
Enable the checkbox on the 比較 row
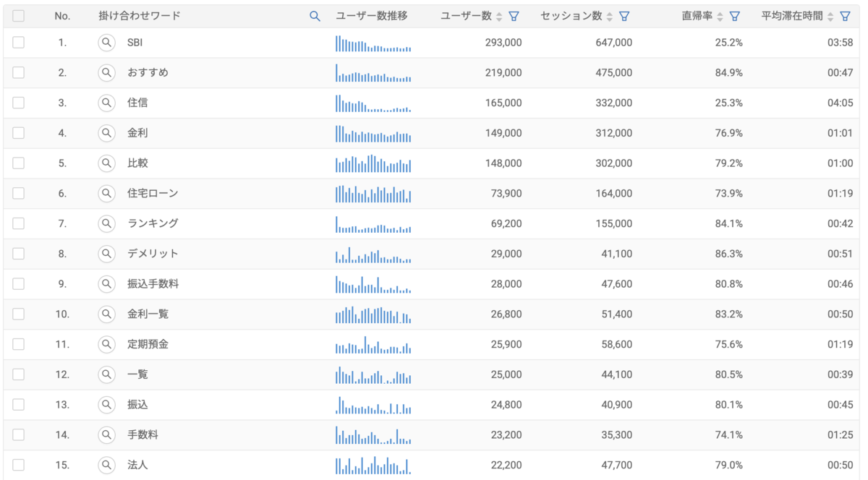[x=18, y=163]
